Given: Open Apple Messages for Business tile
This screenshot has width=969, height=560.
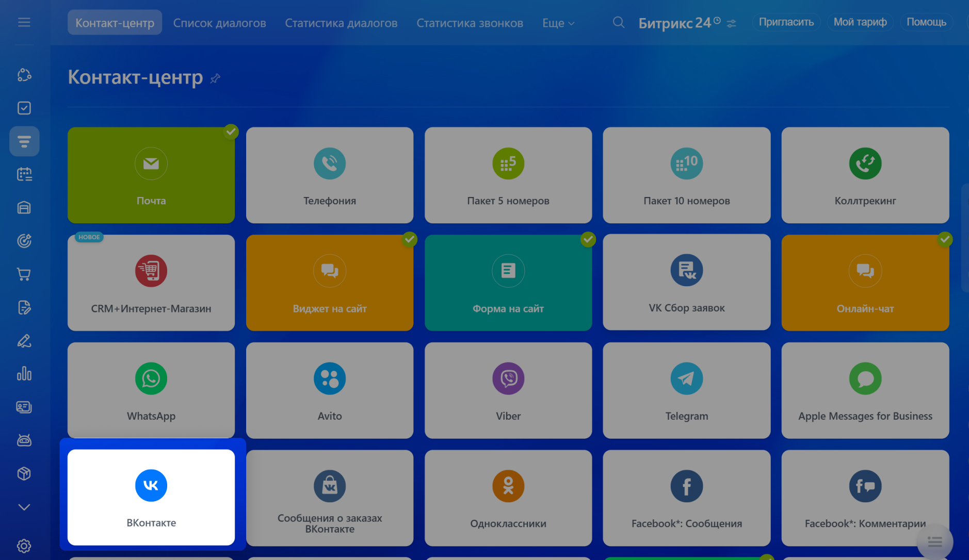Looking at the screenshot, I should coord(865,390).
